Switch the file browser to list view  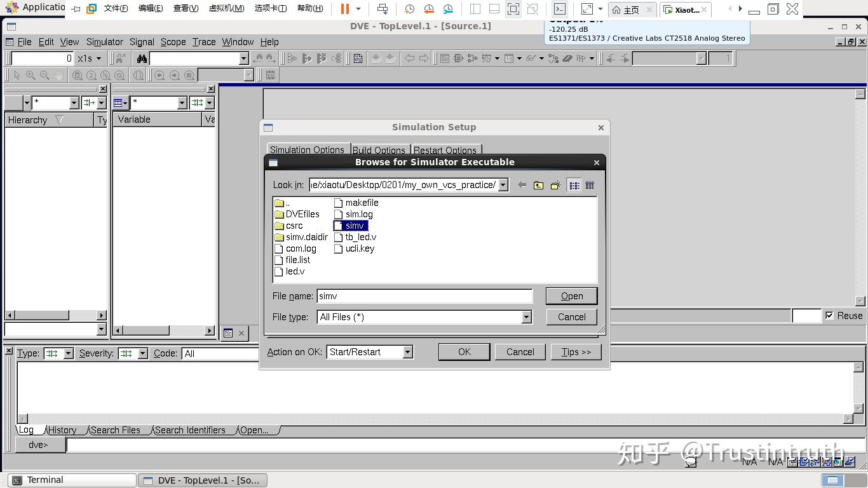pyautogui.click(x=574, y=185)
